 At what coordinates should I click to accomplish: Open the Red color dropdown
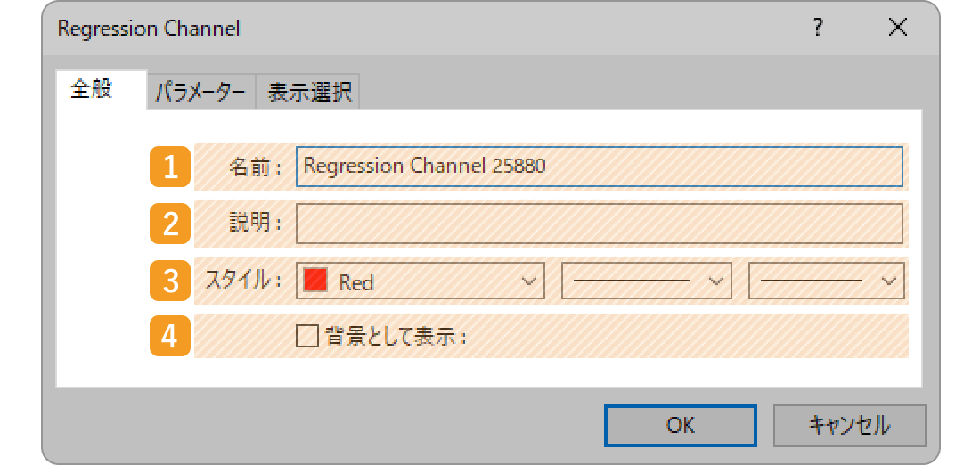(421, 281)
